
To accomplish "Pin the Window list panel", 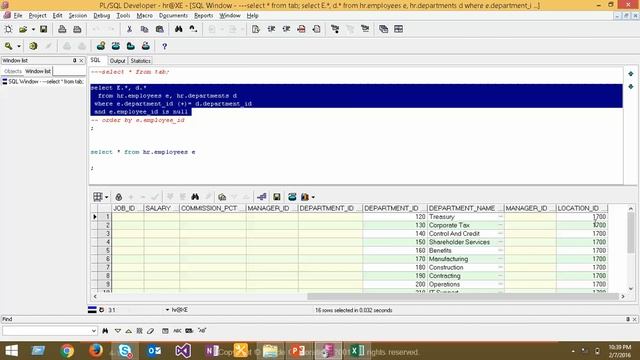I will (74, 60).
